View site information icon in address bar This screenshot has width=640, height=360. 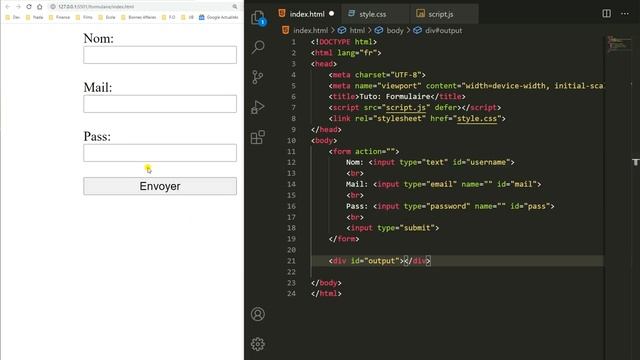(53, 7)
